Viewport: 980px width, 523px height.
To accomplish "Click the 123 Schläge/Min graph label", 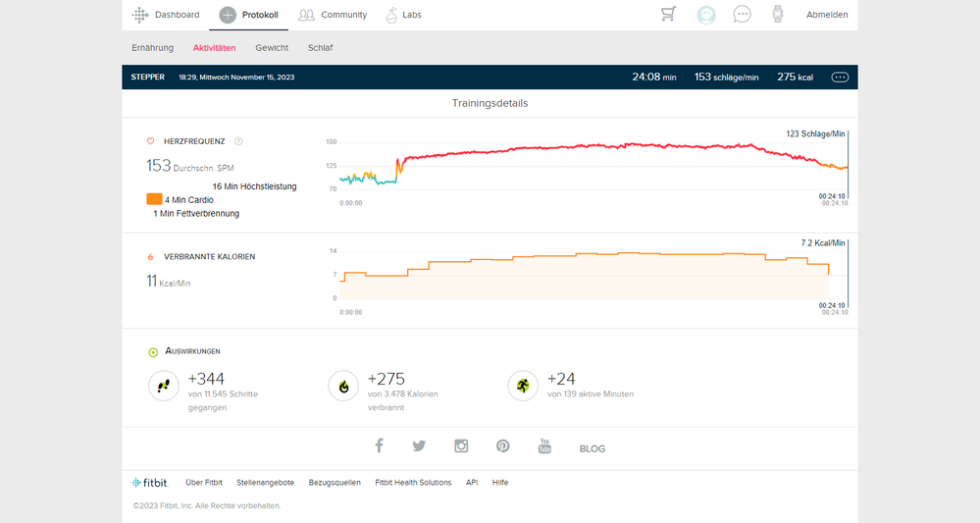I will [815, 133].
